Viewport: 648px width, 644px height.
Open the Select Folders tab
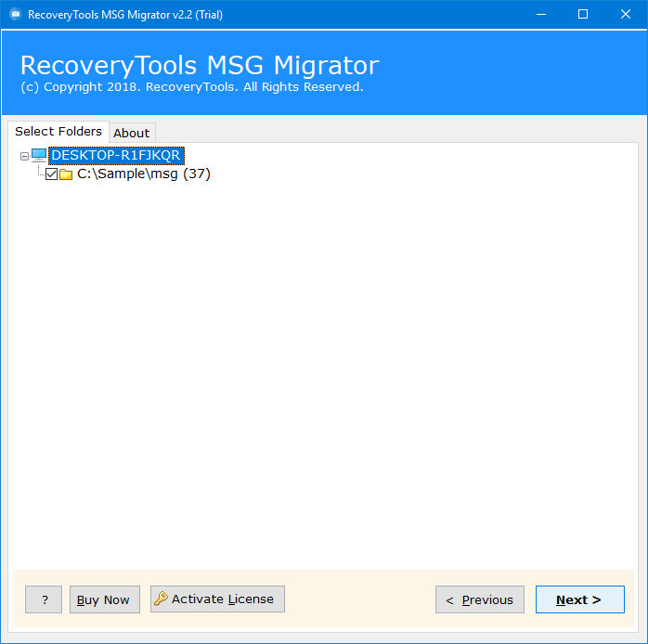[58, 132]
